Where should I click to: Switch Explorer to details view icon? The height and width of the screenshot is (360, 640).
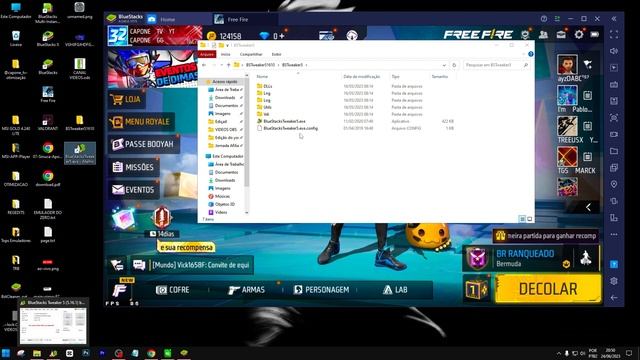[x=522, y=219]
